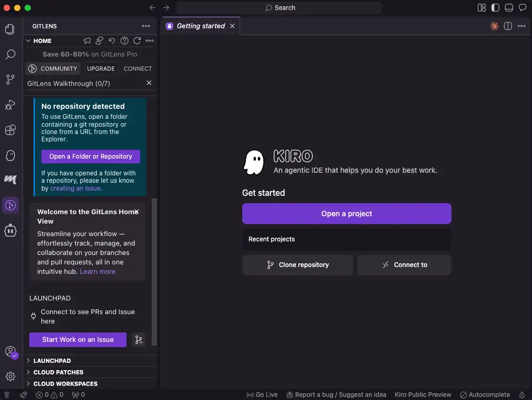Toggle primary sidebar visibility
Viewport: 532px width, 400px height.
(x=495, y=8)
